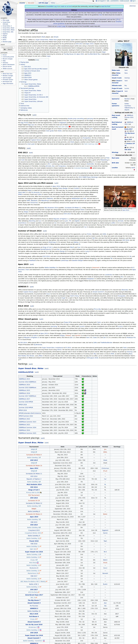This screenshot has width=138, height=644.
Task: Click the Smash 64 icon beside Kanto 2017 result
Action: 125,127
